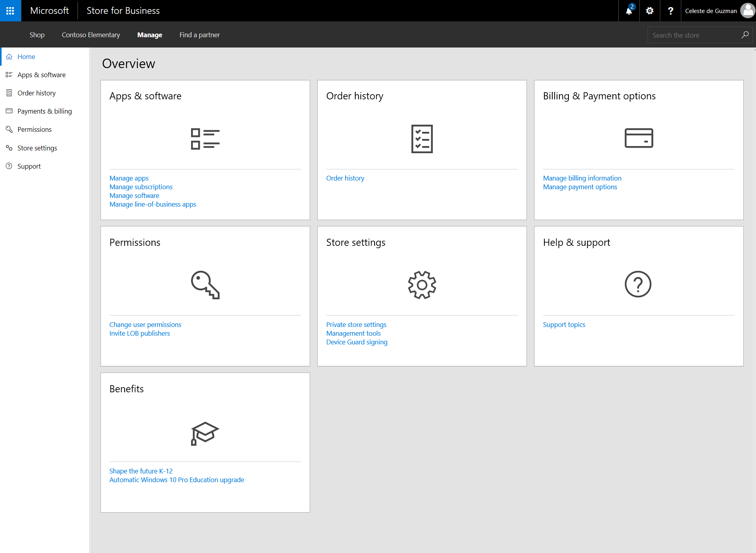The image size is (756, 553).
Task: Open the Manage apps link
Action: tap(129, 178)
